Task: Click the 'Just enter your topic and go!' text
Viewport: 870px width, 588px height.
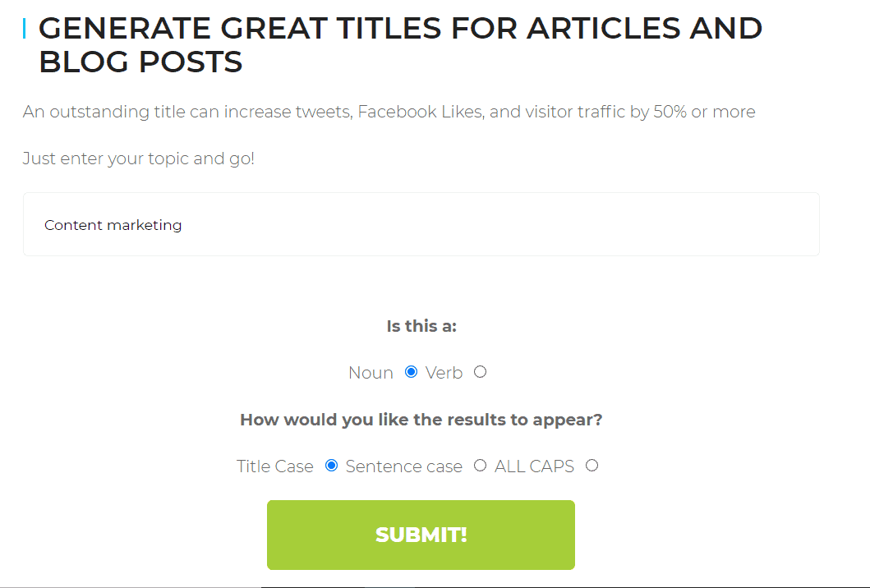Action: [x=139, y=158]
